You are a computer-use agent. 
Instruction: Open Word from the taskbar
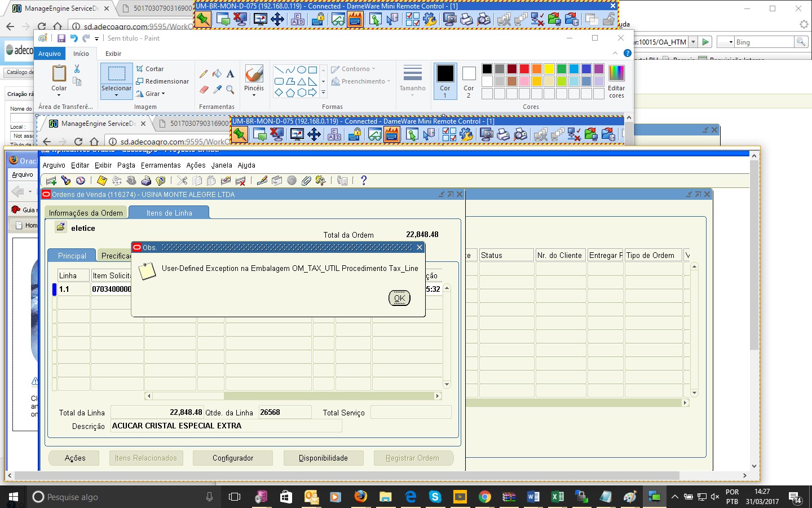533,497
